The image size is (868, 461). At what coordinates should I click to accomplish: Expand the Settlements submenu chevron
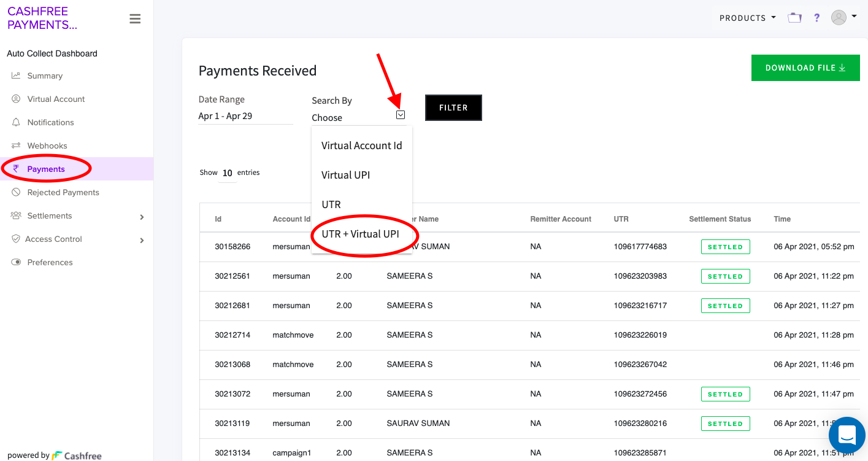[142, 217]
